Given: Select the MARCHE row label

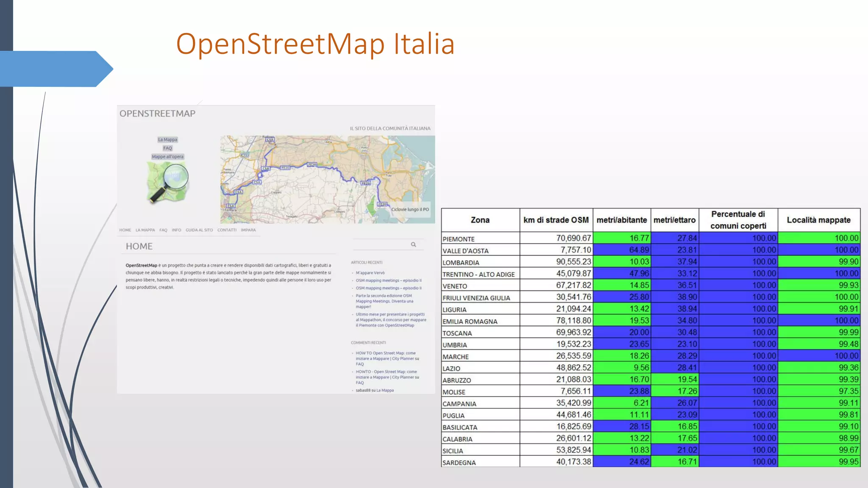Looking at the screenshot, I should [x=456, y=357].
